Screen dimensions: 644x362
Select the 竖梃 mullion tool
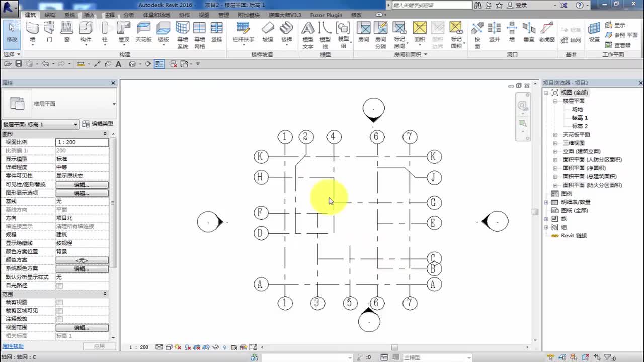(217, 32)
